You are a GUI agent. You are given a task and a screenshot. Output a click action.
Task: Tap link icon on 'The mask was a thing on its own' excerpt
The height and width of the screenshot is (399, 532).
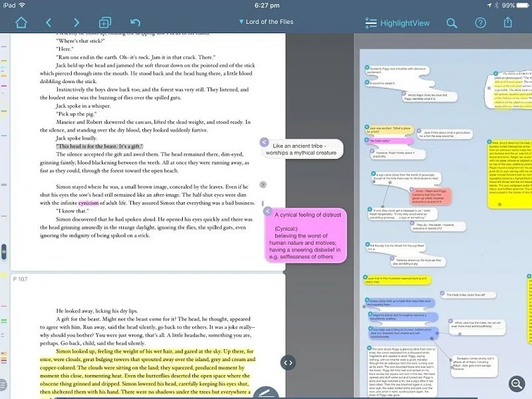[370, 329]
